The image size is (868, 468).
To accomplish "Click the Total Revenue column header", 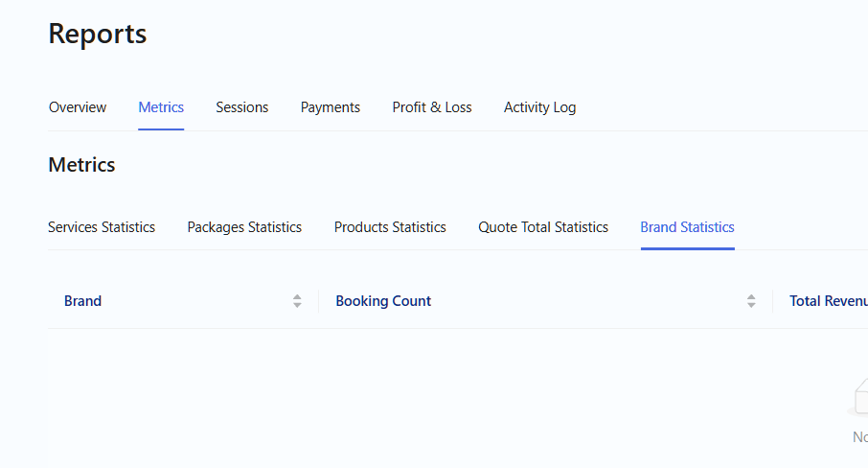I will point(829,301).
